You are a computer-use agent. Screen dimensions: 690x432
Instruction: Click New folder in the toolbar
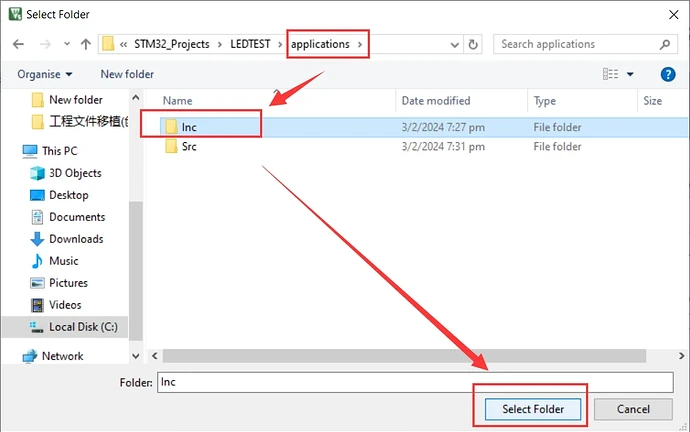127,74
